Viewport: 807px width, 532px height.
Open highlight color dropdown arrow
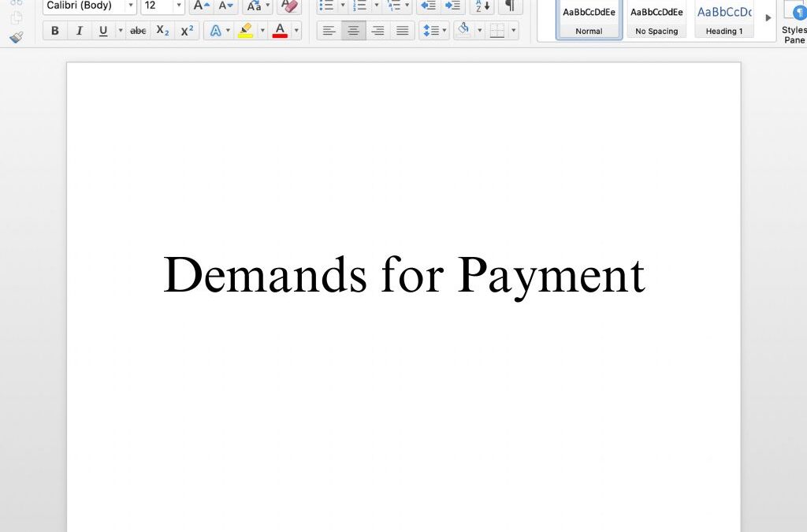coord(262,31)
